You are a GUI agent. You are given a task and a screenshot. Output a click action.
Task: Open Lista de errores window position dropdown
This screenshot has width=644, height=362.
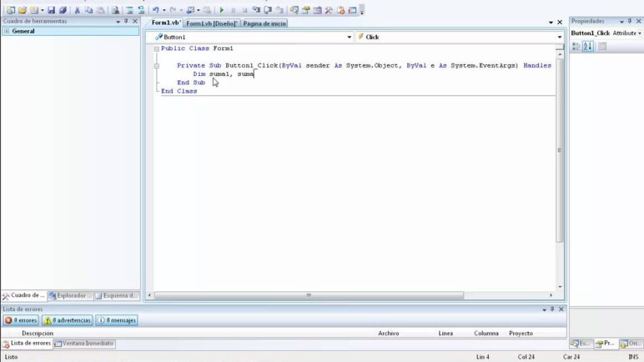pyautogui.click(x=544, y=309)
